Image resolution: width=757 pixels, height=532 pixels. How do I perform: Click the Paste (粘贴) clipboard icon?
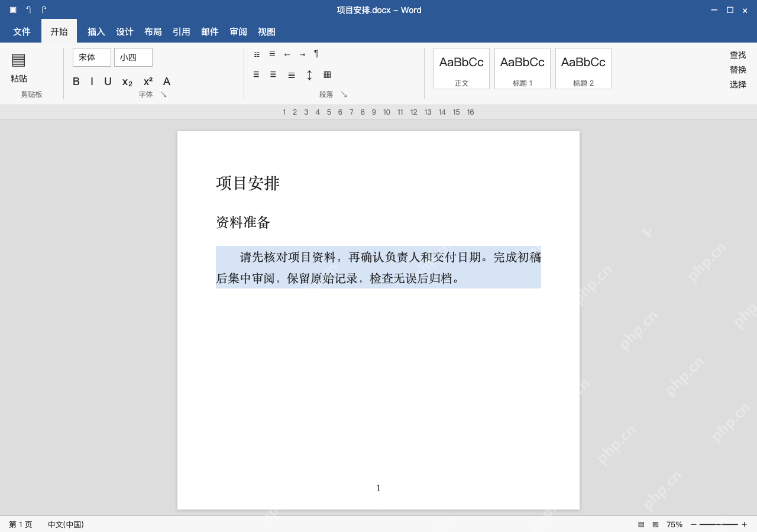18,60
